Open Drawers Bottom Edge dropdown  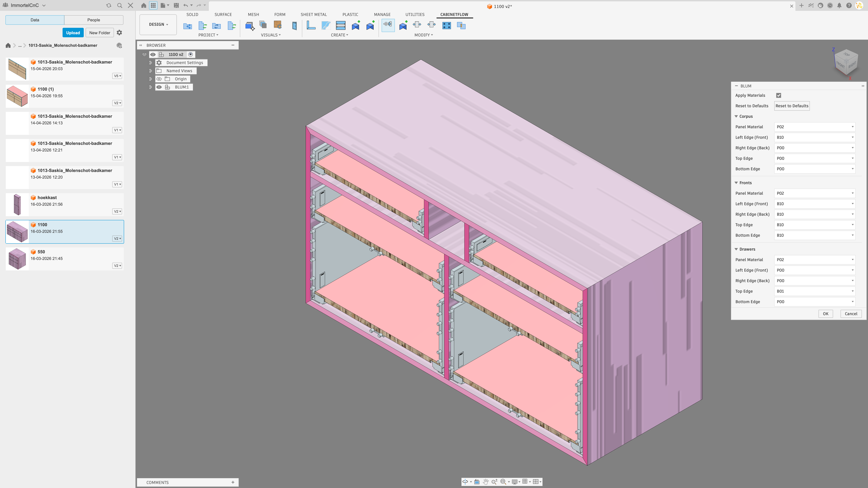point(815,302)
